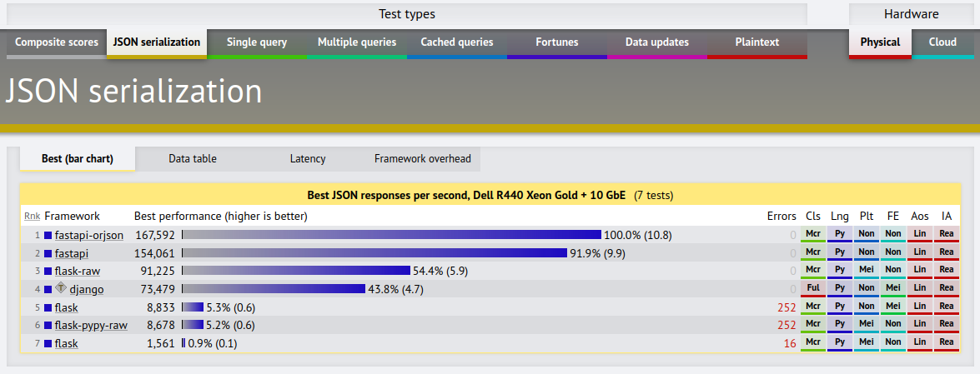Click blue square in rank 7 flask row
The height and width of the screenshot is (374, 980).
[x=48, y=344]
